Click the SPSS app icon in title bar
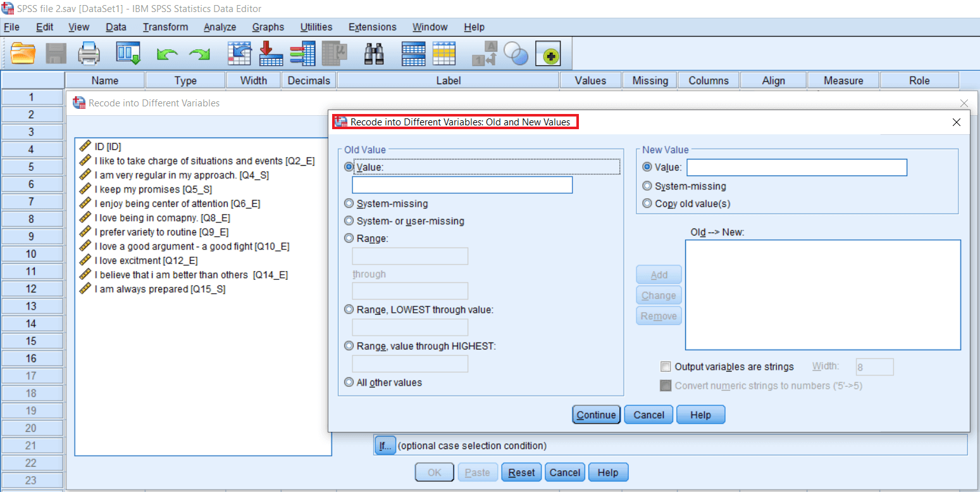Viewport: 980px width, 492px height. (8, 8)
